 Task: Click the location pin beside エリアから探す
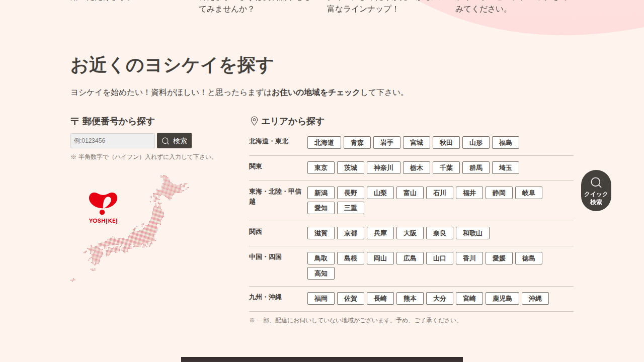[254, 120]
